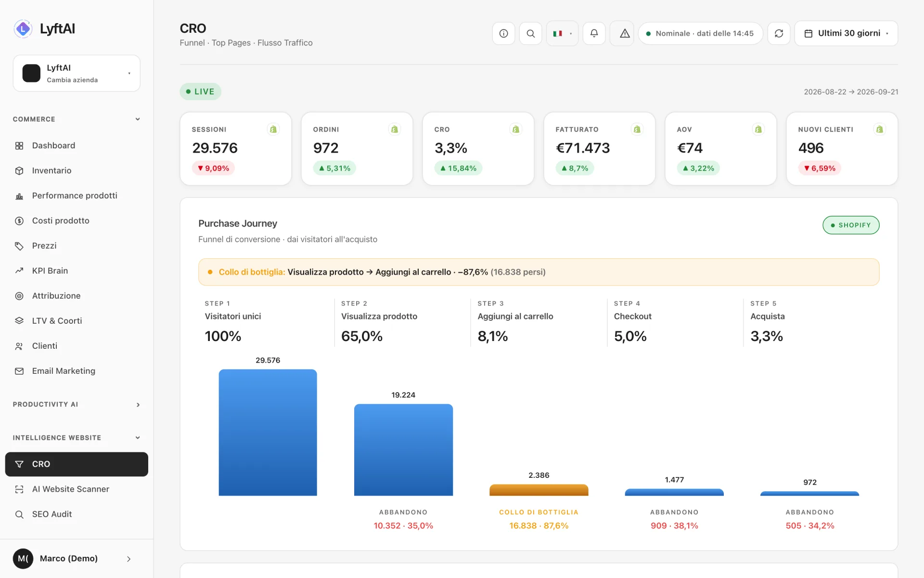
Task: Navigate to Prezzi
Action: (77, 246)
